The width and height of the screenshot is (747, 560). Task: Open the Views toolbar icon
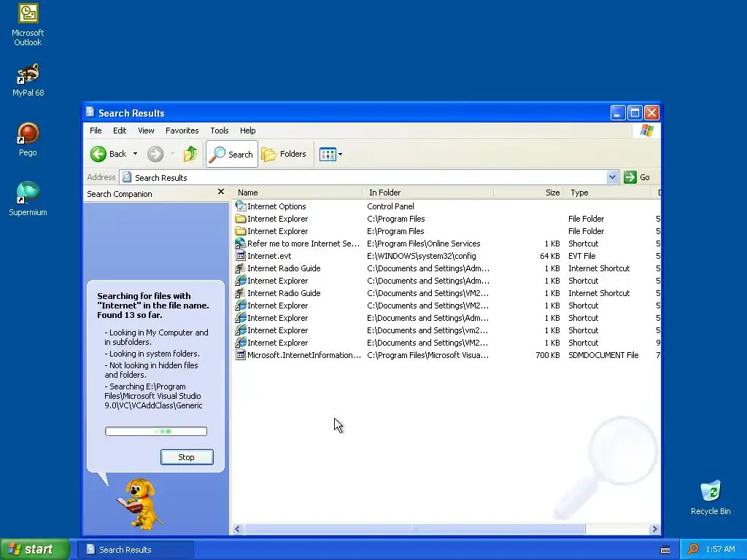(x=328, y=155)
